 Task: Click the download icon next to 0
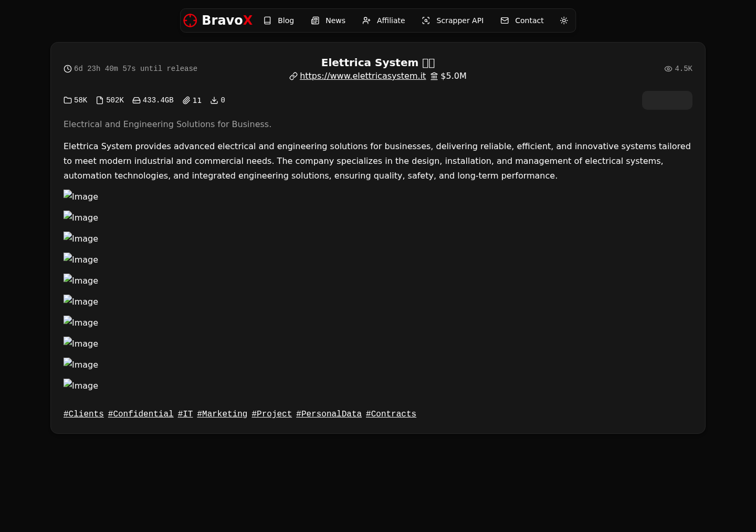(x=214, y=100)
